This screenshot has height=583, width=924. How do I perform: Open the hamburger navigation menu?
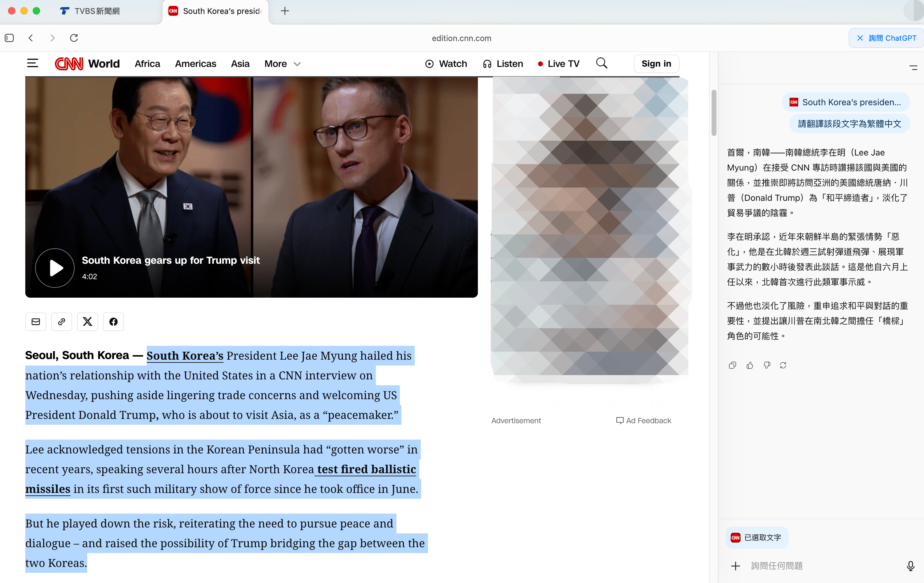(33, 63)
